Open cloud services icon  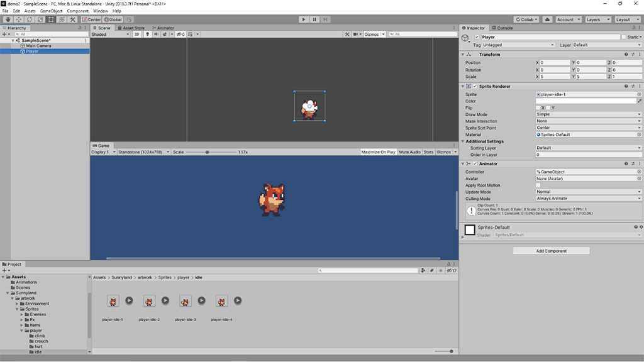(x=547, y=19)
